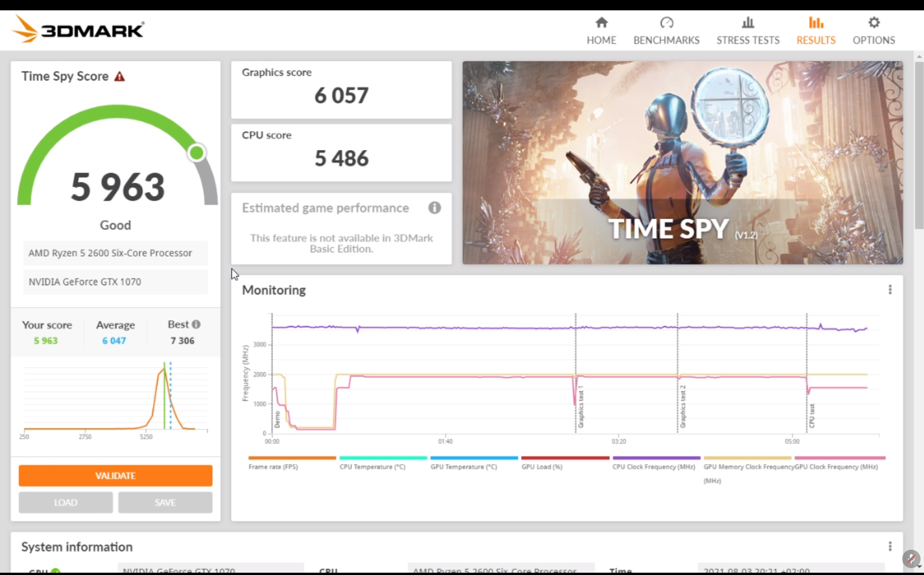Image resolution: width=924 pixels, height=575 pixels.
Task: Open the System information options menu
Action: [x=890, y=546]
